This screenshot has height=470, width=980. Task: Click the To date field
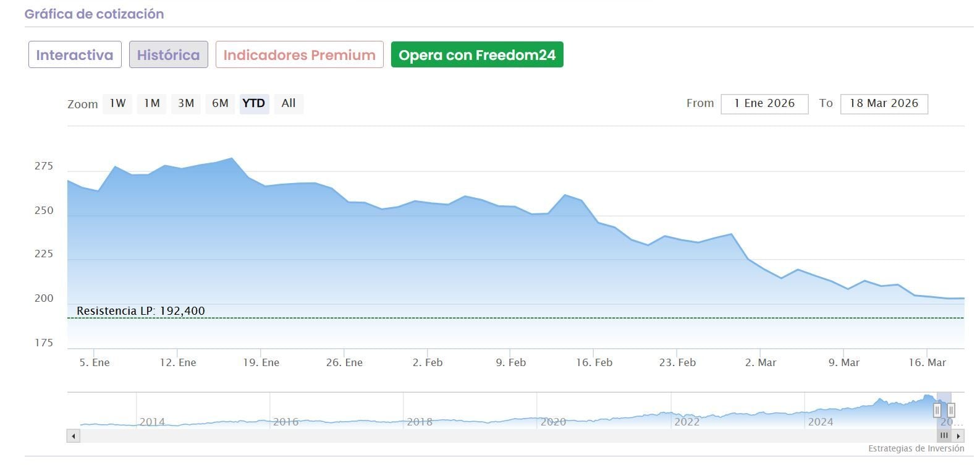pyautogui.click(x=884, y=103)
